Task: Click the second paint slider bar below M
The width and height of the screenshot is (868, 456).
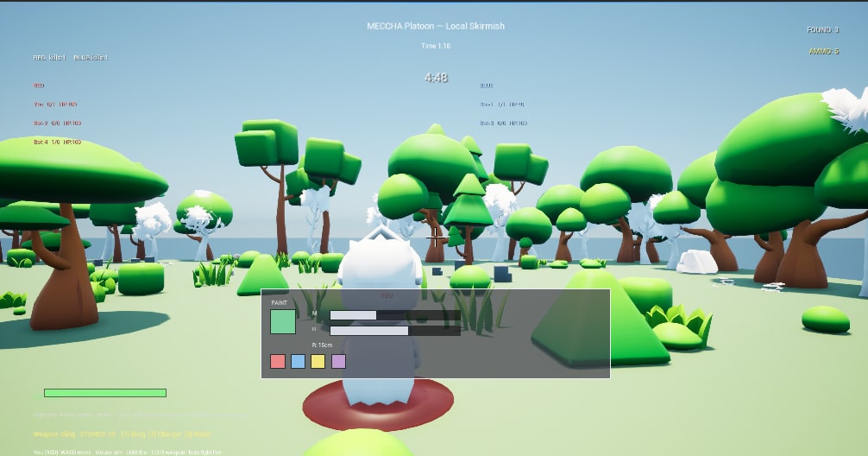Action: 395,331
